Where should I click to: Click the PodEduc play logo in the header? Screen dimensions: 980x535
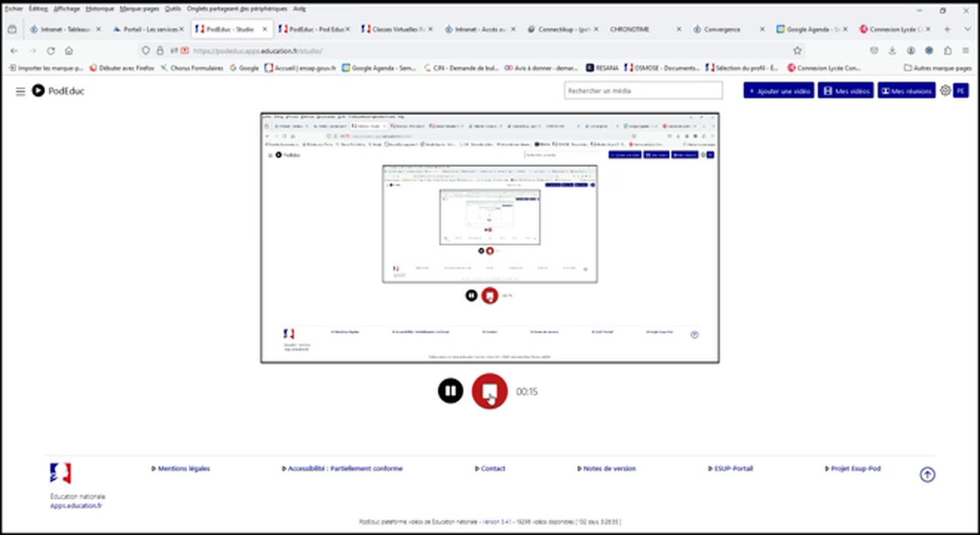coord(38,91)
